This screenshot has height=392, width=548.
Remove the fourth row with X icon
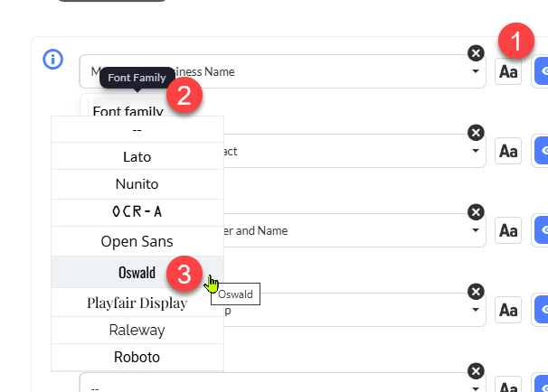click(476, 292)
